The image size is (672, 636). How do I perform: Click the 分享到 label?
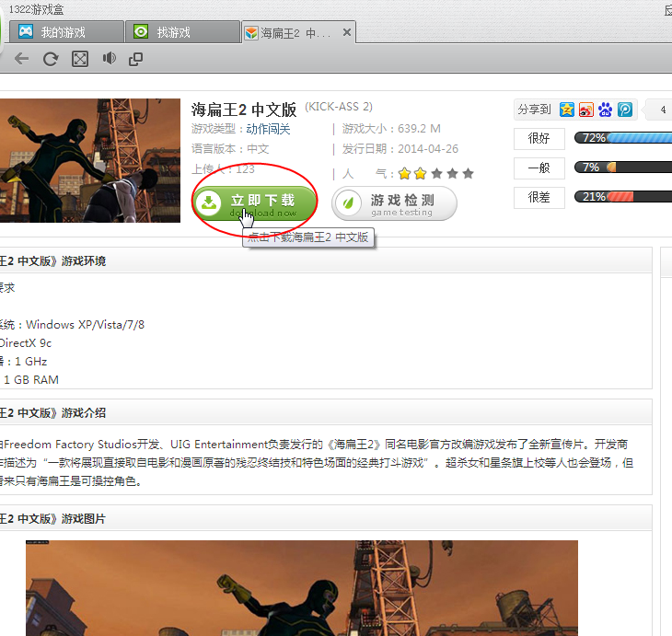pos(534,110)
